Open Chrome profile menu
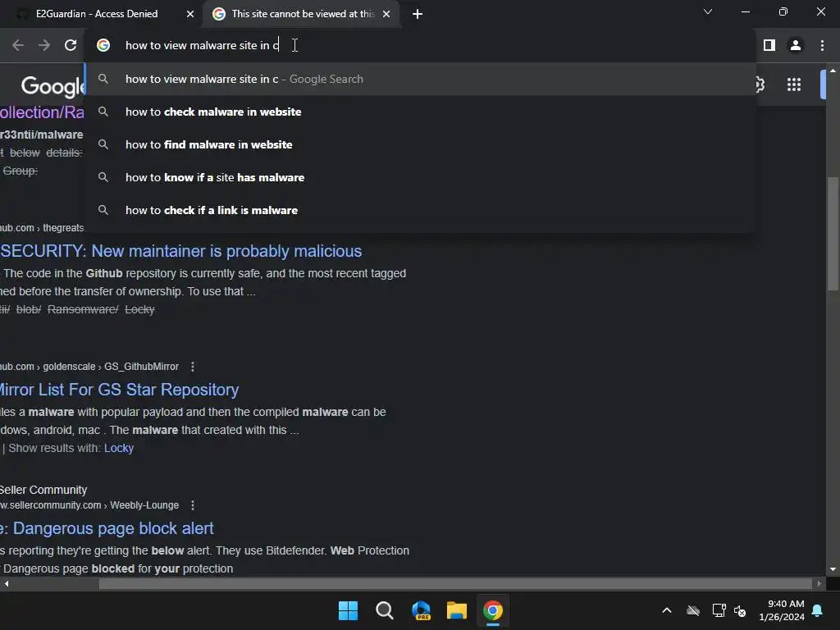This screenshot has height=630, width=840. point(796,46)
